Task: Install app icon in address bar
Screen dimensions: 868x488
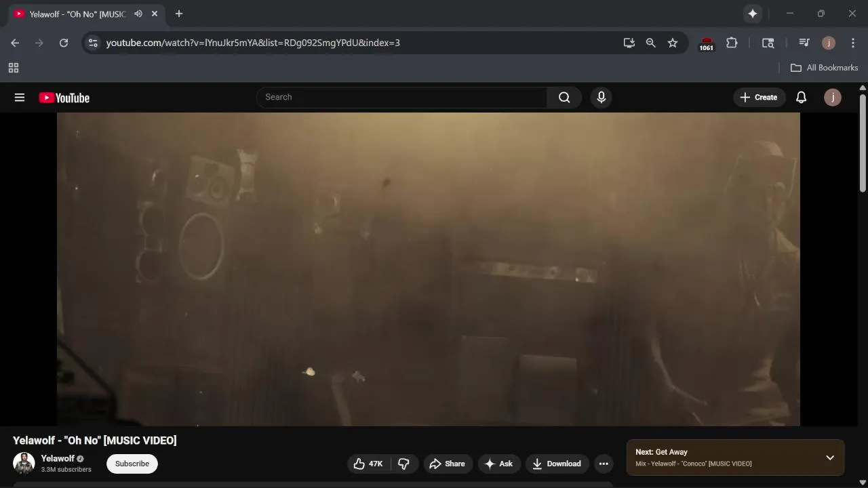Action: (x=629, y=43)
